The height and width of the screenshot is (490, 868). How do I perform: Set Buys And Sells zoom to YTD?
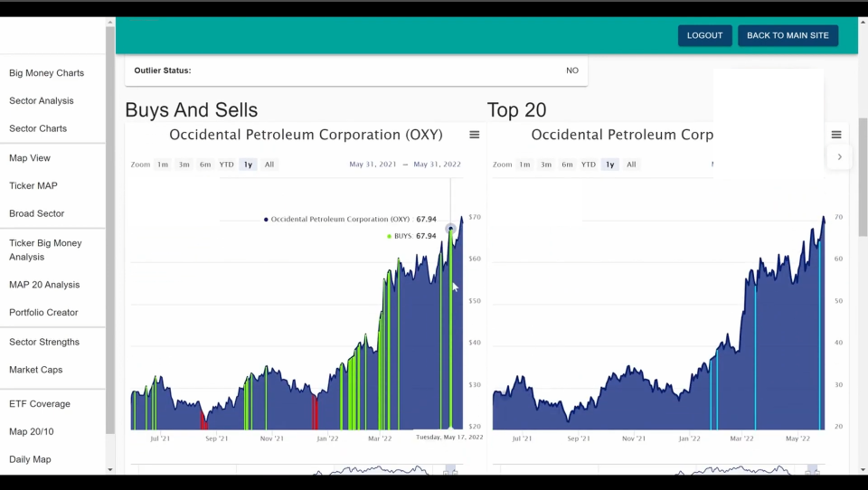click(x=226, y=165)
